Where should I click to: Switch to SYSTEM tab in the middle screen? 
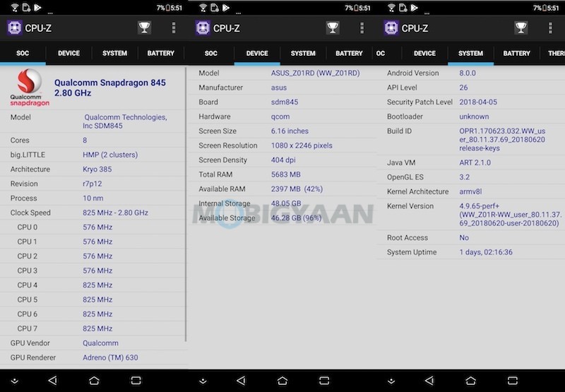pyautogui.click(x=303, y=53)
